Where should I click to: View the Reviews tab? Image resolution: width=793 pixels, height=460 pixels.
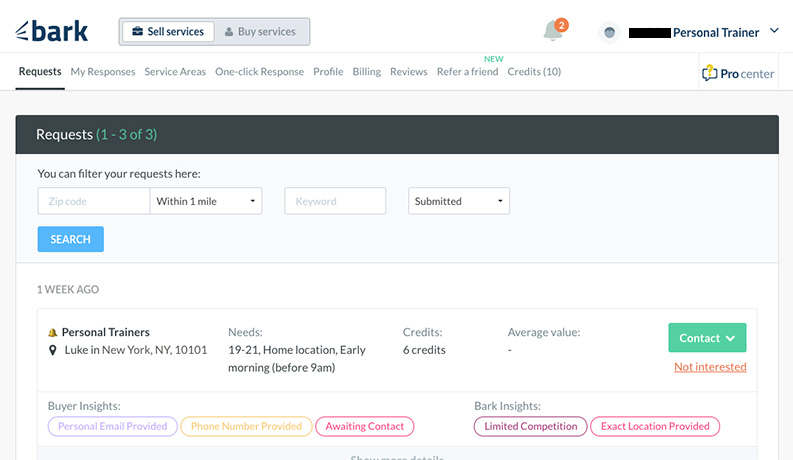pos(409,72)
